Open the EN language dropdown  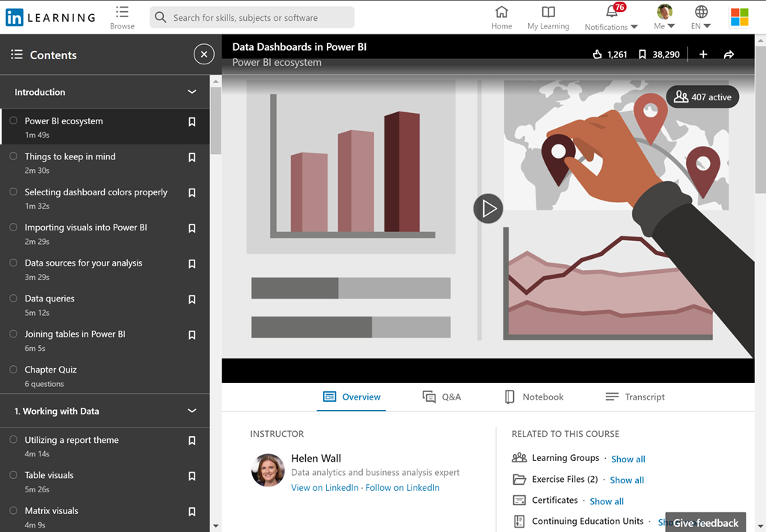701,17
